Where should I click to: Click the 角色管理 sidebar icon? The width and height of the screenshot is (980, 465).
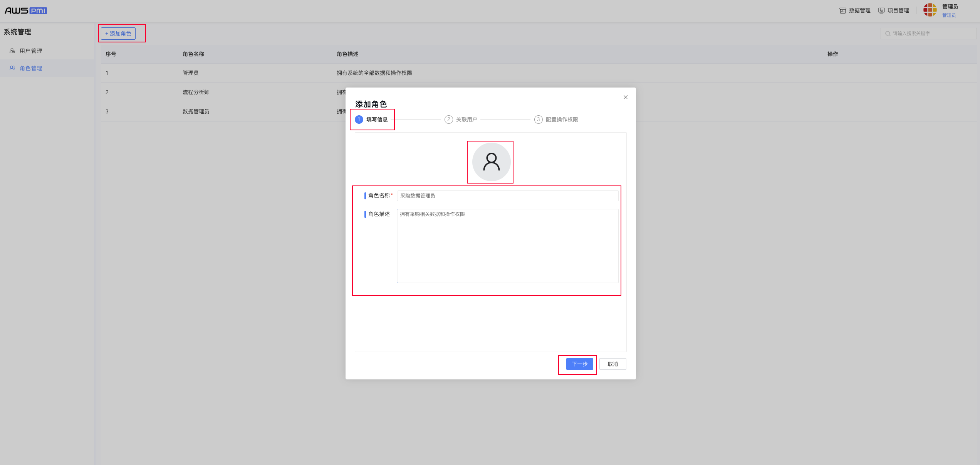12,68
